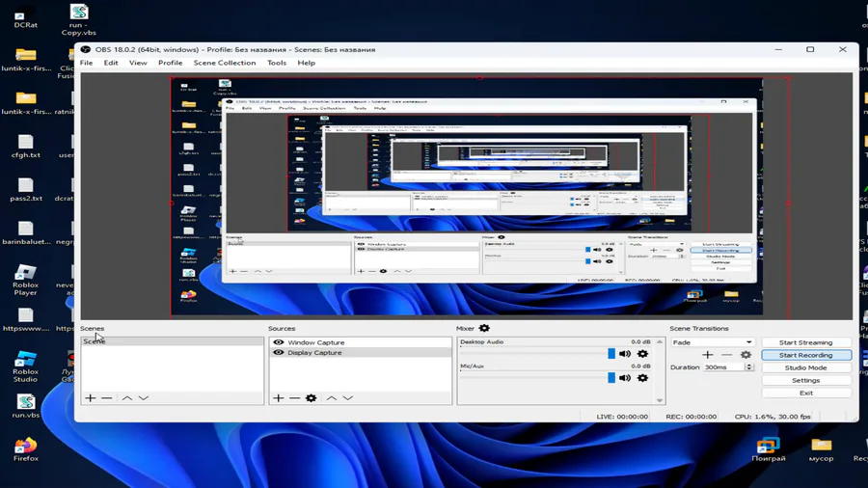Open the Tools menu

276,63
